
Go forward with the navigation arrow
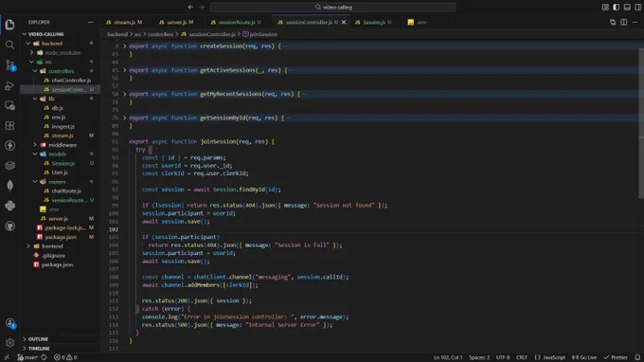pos(202,7)
